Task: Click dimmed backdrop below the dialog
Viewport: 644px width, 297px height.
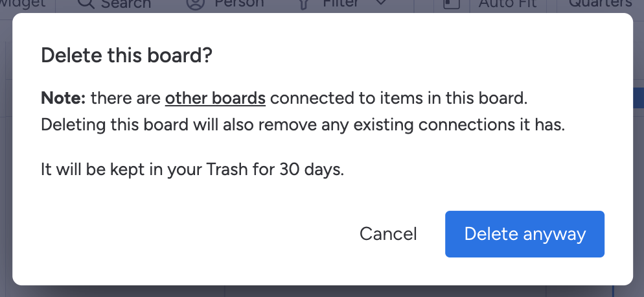Action: click(x=324, y=291)
